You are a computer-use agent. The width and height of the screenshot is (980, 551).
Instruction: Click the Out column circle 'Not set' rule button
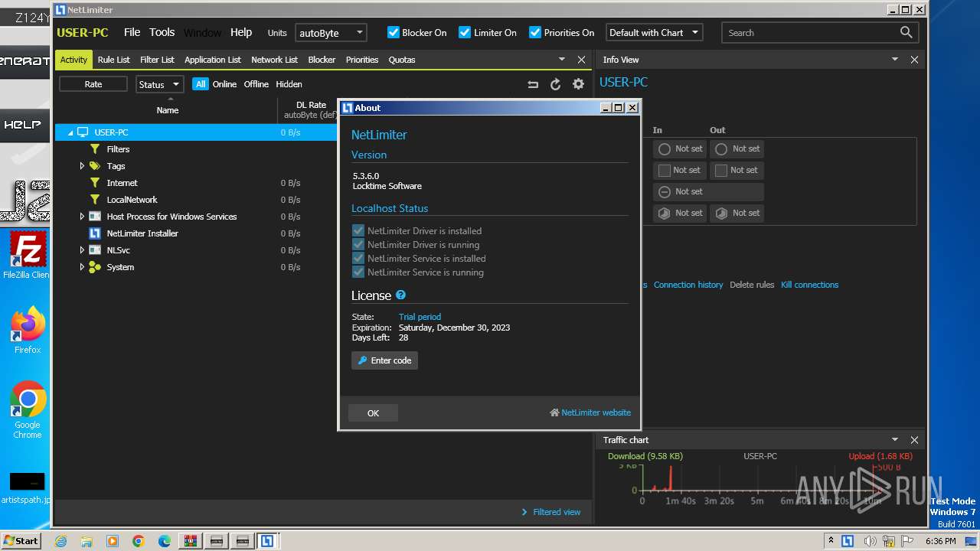737,148
